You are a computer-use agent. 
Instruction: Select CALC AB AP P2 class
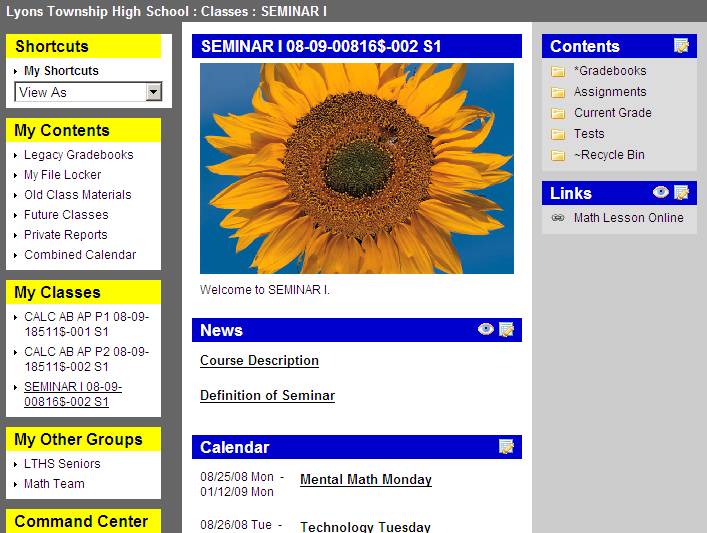point(87,359)
